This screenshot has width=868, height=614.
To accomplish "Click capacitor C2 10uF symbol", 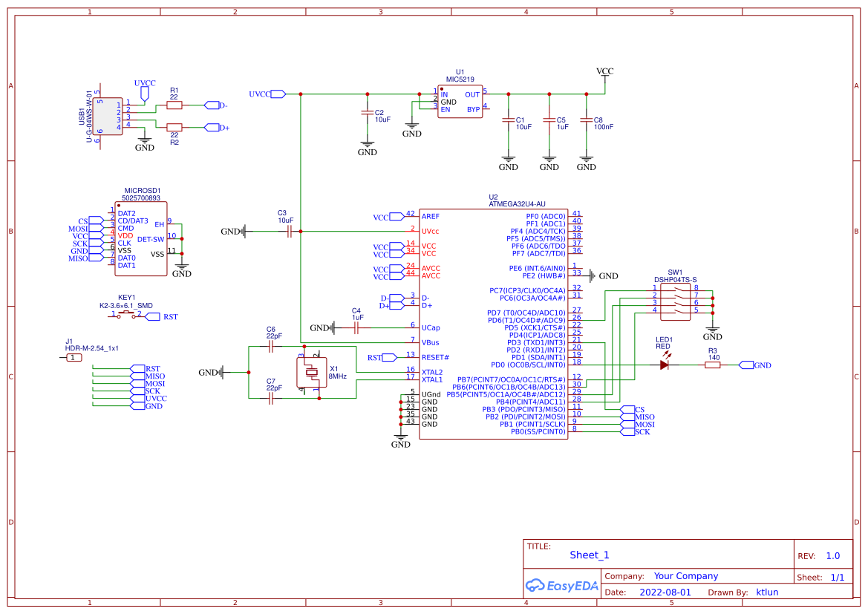I will coord(367,113).
